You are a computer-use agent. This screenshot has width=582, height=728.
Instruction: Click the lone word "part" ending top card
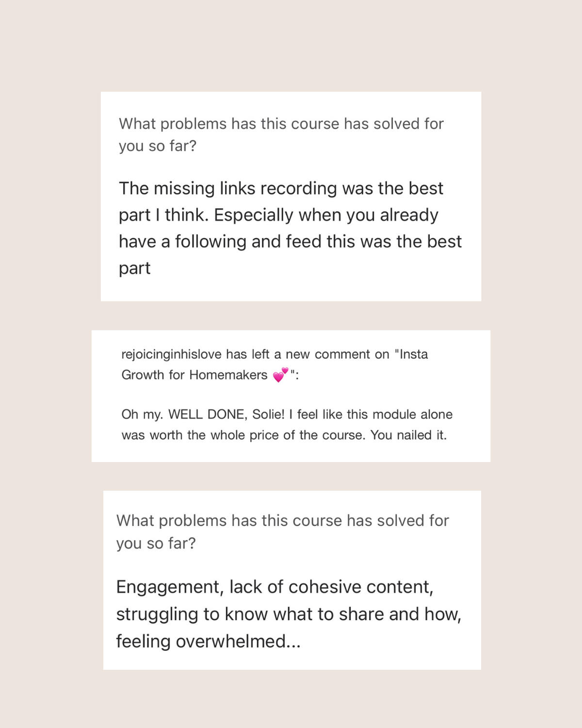(x=134, y=268)
